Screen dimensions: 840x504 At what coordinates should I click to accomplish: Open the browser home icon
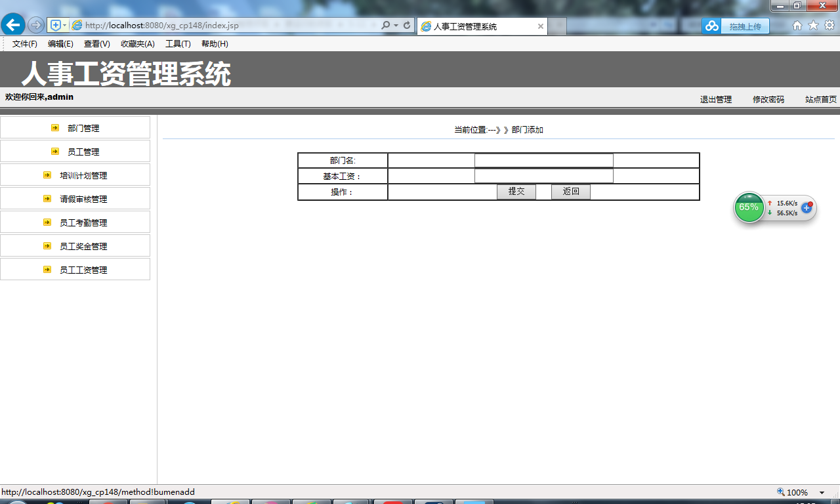pyautogui.click(x=797, y=25)
